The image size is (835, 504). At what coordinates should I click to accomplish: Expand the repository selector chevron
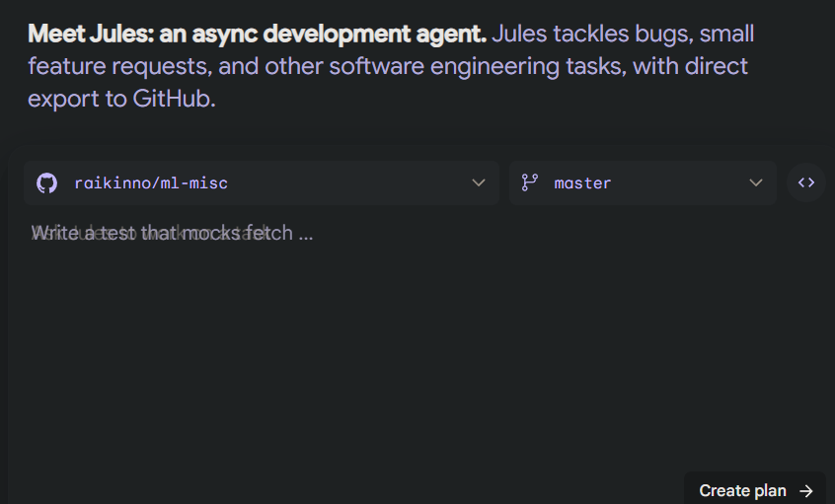coord(479,182)
